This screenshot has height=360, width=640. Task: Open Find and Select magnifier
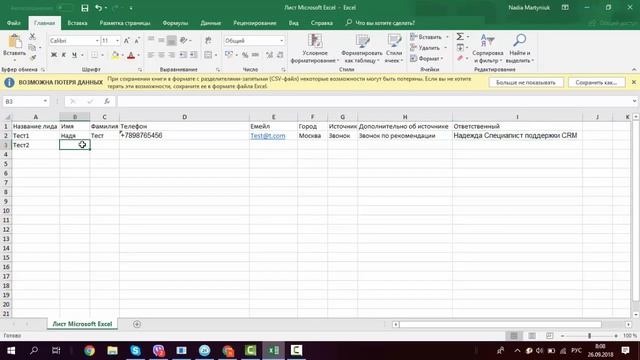[x=519, y=49]
